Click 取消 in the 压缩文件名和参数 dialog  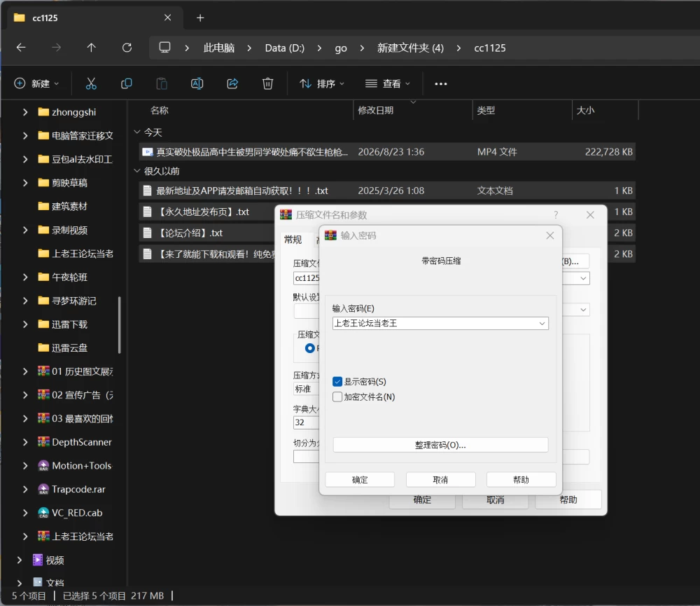point(495,500)
